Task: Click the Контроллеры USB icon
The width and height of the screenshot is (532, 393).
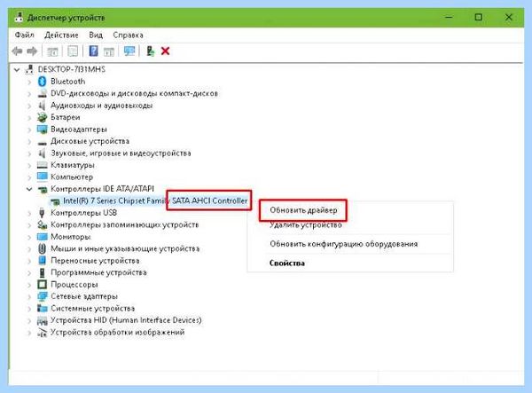Action: 42,213
